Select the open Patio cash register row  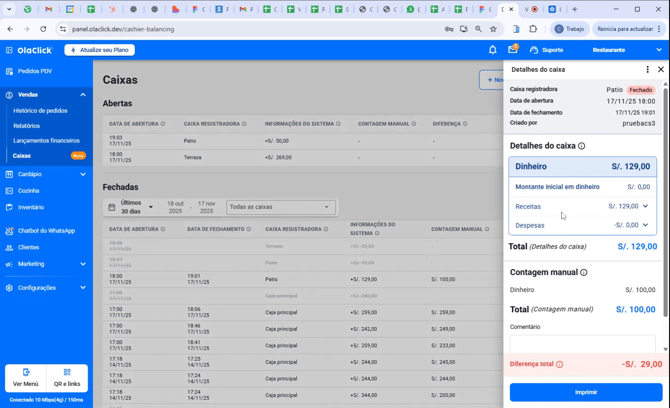pyautogui.click(x=303, y=141)
